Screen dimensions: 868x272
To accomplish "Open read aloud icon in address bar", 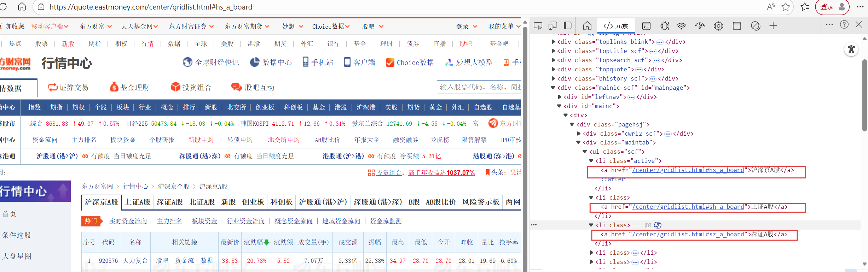I will tap(771, 7).
